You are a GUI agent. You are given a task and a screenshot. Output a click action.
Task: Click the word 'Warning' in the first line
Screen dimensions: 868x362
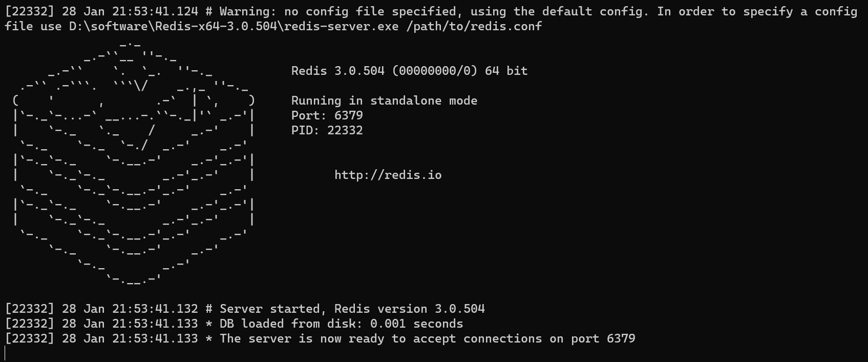coord(244,11)
